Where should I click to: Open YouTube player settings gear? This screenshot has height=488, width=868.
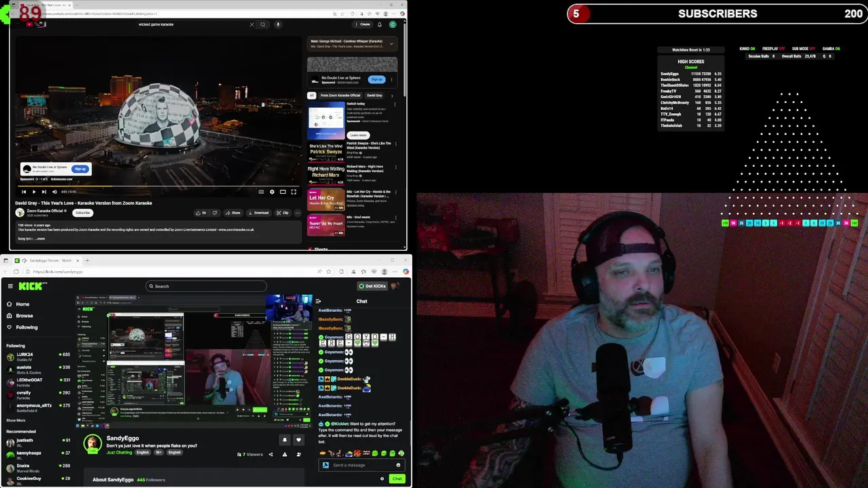(x=272, y=192)
